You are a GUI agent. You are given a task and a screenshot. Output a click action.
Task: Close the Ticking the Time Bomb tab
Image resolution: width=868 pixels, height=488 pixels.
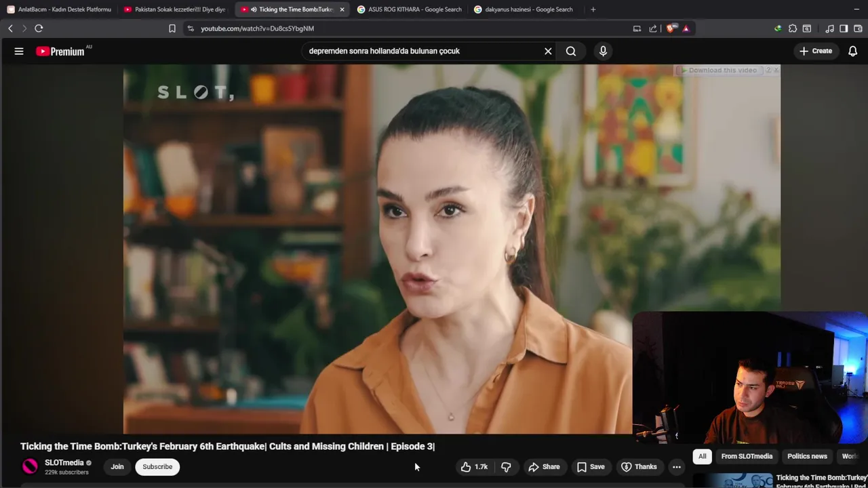[342, 9]
